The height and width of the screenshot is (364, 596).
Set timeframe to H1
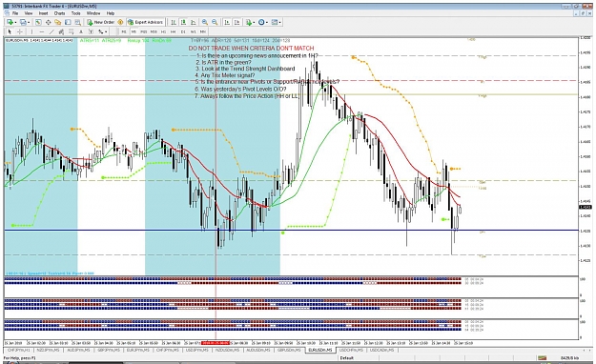click(163, 31)
